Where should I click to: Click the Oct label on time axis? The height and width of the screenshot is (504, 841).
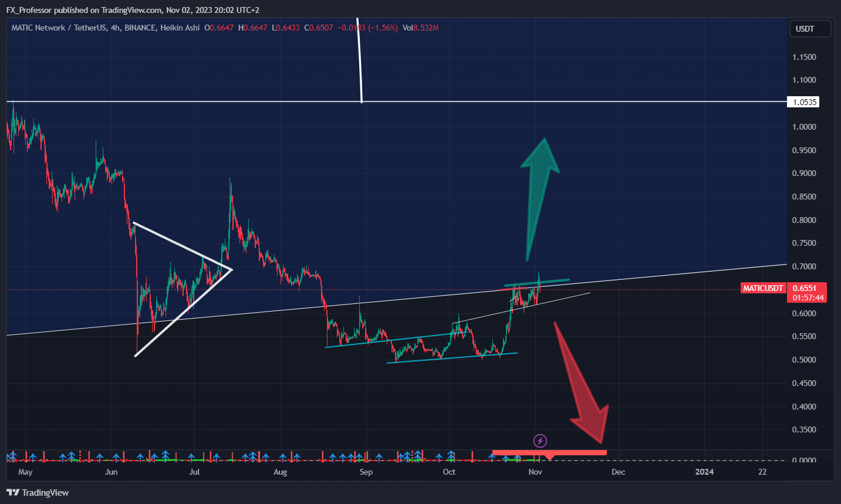[x=449, y=472]
